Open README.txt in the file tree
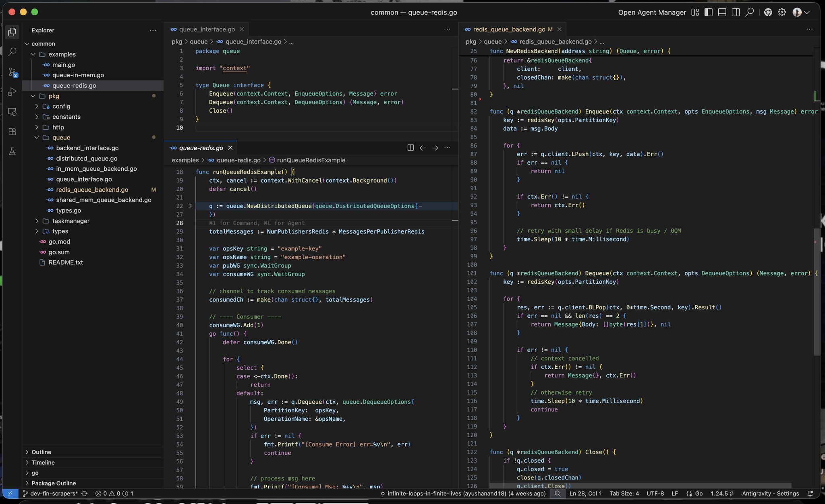 66,262
